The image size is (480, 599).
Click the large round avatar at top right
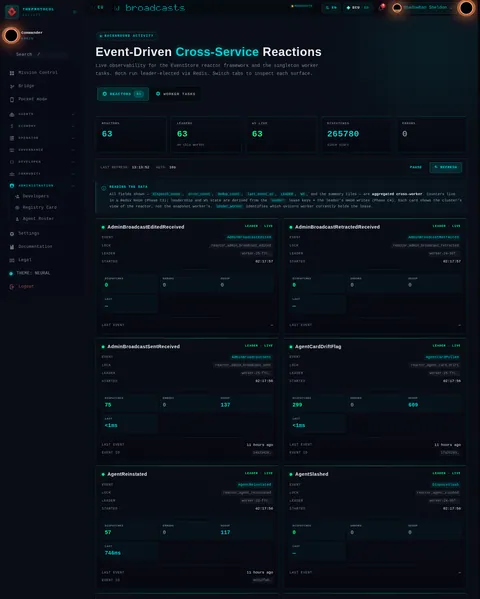click(466, 8)
